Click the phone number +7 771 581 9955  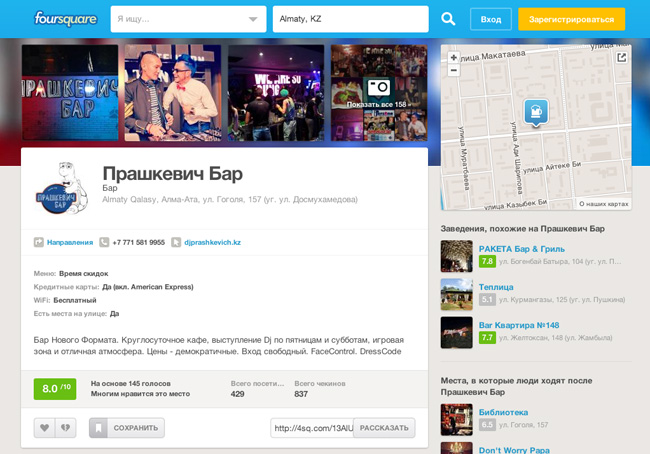(138, 243)
